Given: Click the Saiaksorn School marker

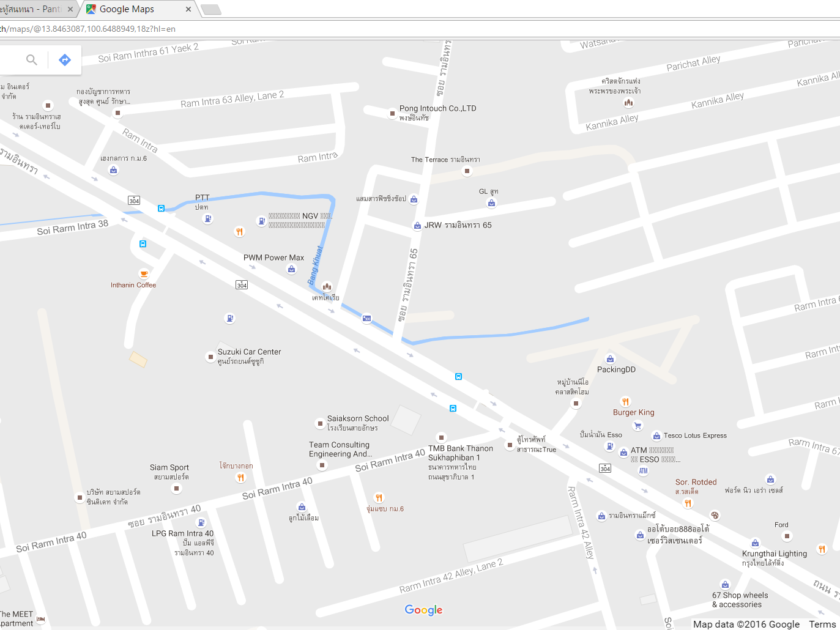Looking at the screenshot, I should (x=319, y=423).
